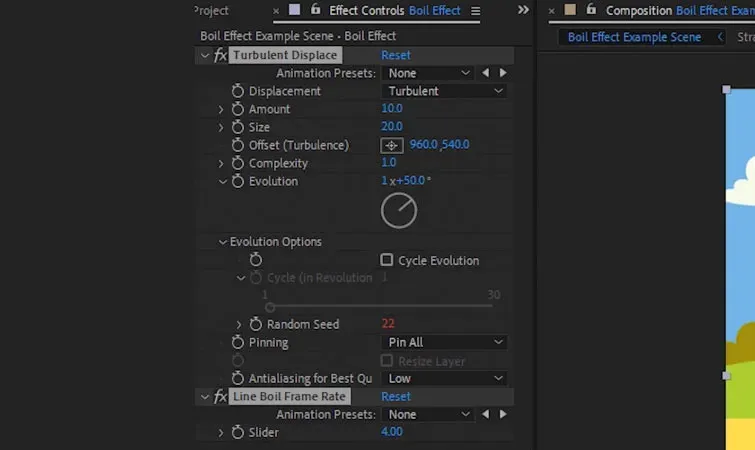The height and width of the screenshot is (450, 755).
Task: Toggle lock icon on Composition panel
Action: (x=591, y=9)
